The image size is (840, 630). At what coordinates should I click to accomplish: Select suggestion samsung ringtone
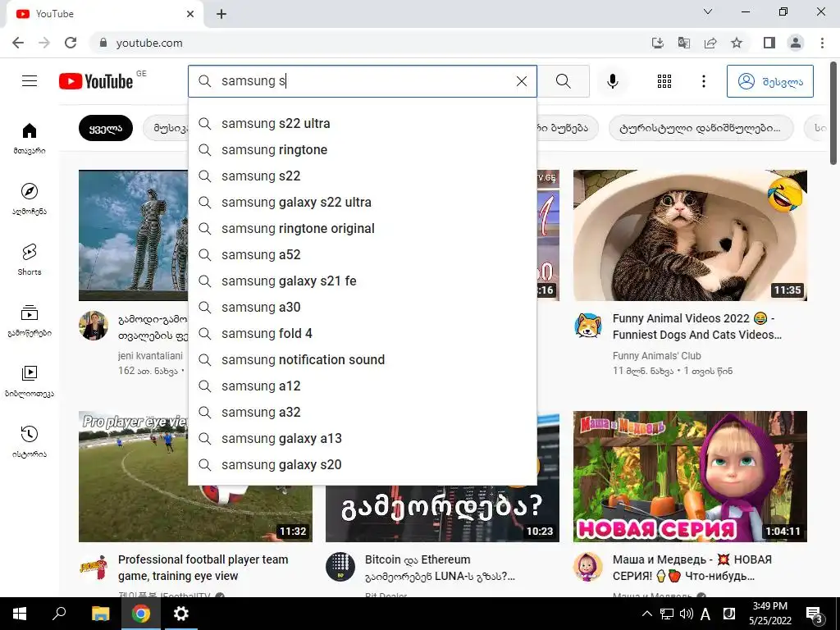tap(363, 149)
